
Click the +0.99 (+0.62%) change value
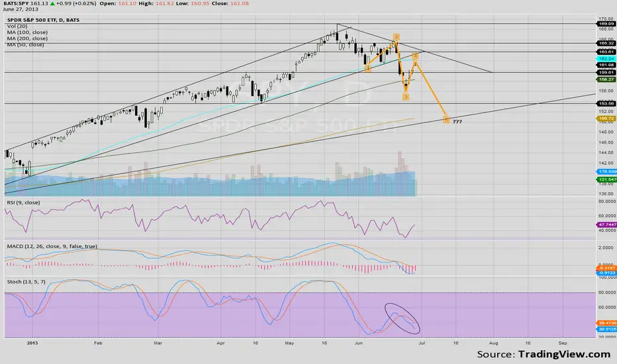(x=75, y=3)
